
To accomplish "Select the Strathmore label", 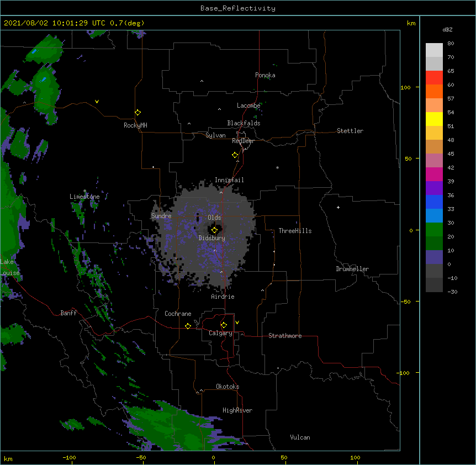I will click(x=285, y=336).
